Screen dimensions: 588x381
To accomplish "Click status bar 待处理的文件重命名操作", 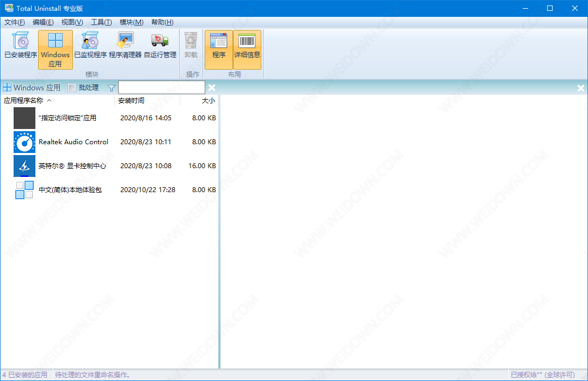I will [93, 374].
